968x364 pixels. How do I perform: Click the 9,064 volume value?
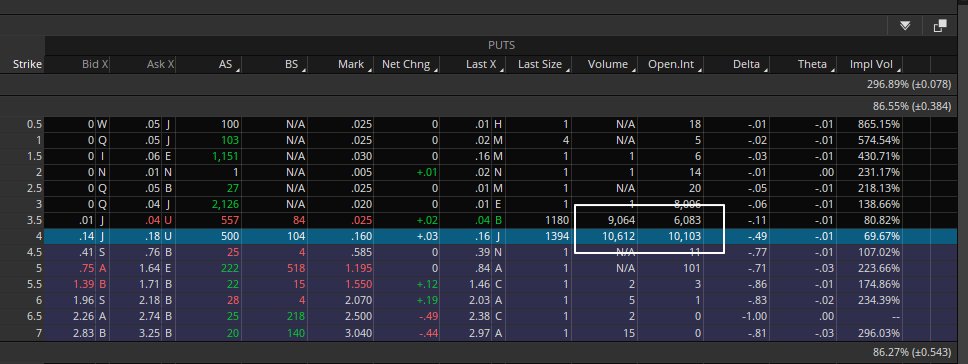click(x=620, y=220)
